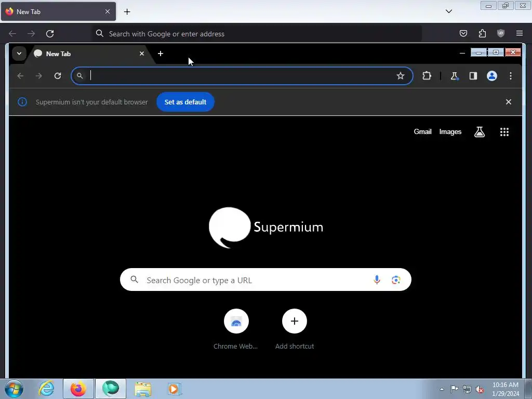Open Supermium tab search dropdown
This screenshot has height=399, width=532.
pyautogui.click(x=19, y=54)
